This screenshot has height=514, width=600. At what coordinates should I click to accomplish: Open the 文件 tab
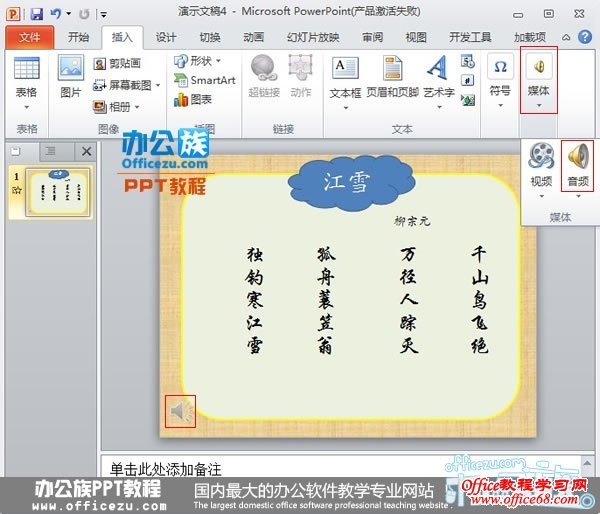(x=29, y=37)
